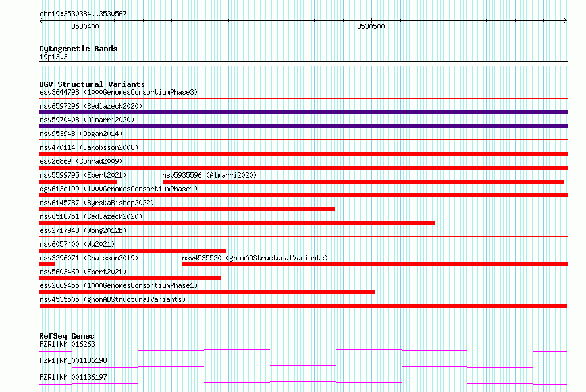Select the red bar under nsv470114
The width and height of the screenshot is (586, 392).
point(303,154)
